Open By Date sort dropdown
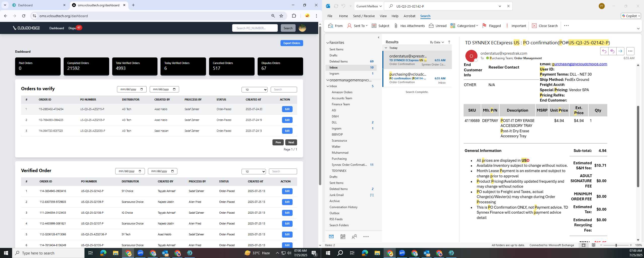Screen dimensions: 644x258 coord(437,42)
